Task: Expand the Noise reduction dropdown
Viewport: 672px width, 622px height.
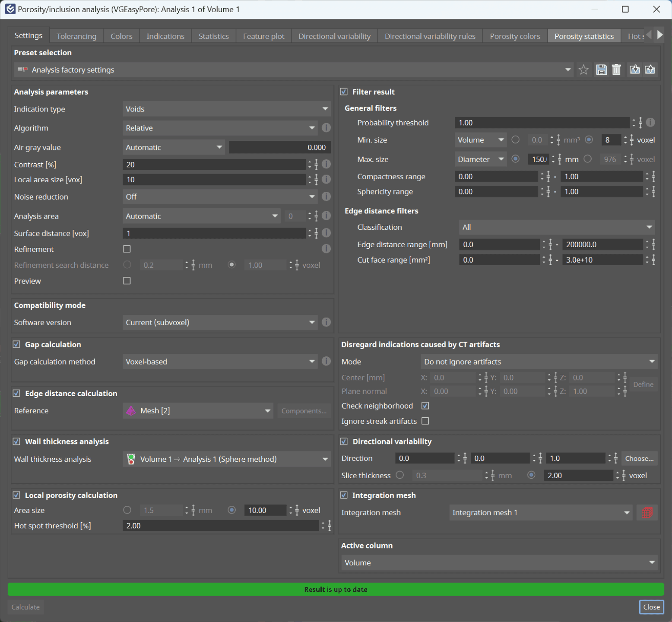Action: click(x=220, y=197)
